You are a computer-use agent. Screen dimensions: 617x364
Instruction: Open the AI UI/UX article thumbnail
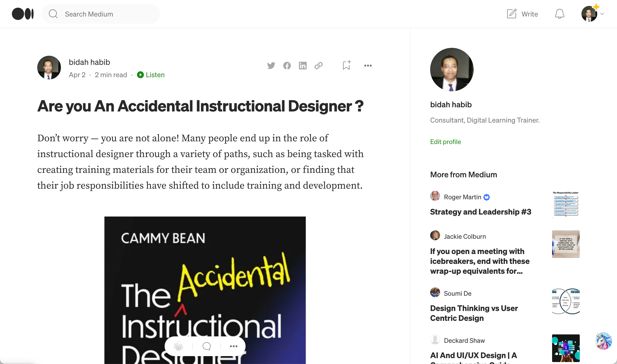pyautogui.click(x=566, y=348)
